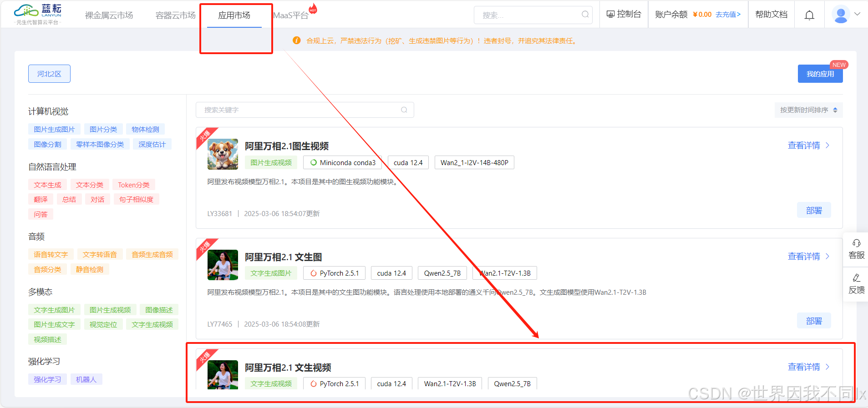The image size is (868, 408).
Task: Pick the 图片生成文字 tag
Action: tap(54, 324)
